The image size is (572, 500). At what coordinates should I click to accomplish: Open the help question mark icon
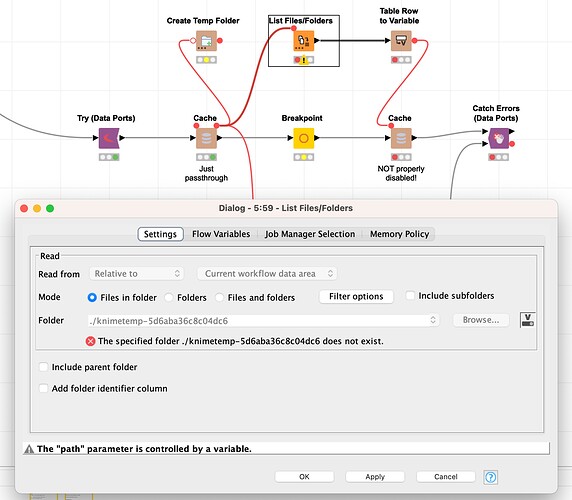[x=491, y=477]
